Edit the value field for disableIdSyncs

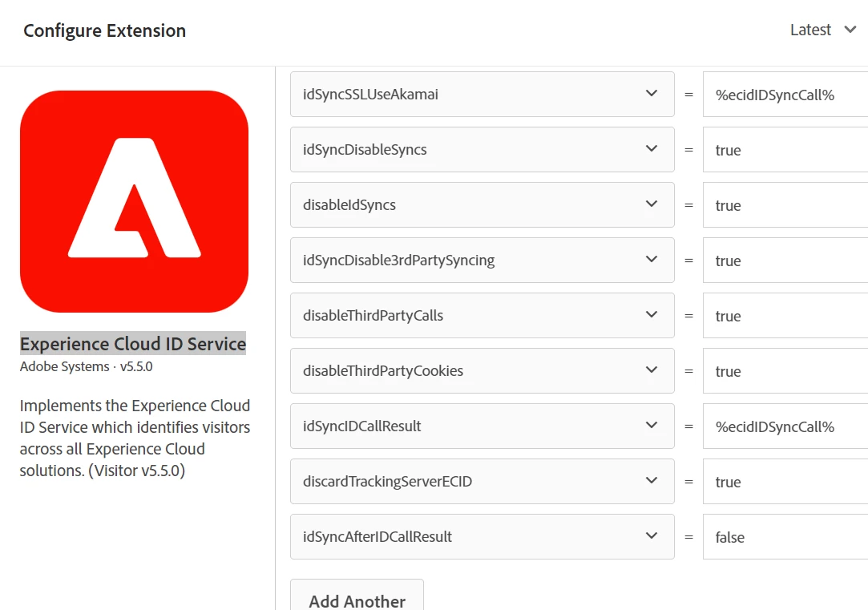click(785, 205)
